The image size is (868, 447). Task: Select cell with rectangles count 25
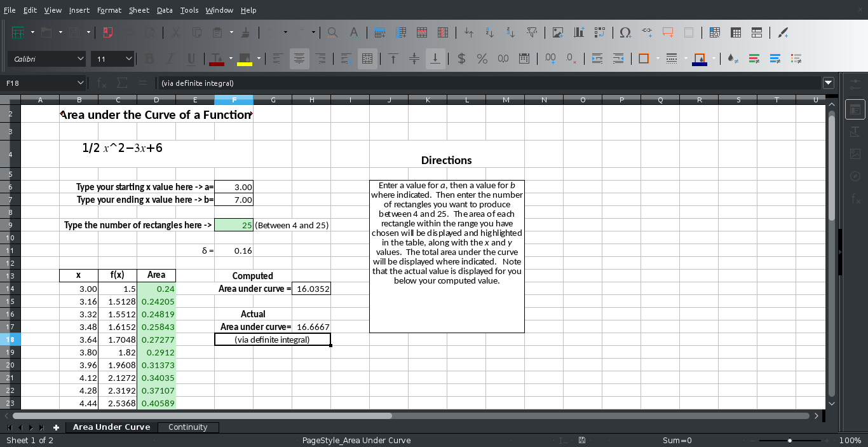234,225
